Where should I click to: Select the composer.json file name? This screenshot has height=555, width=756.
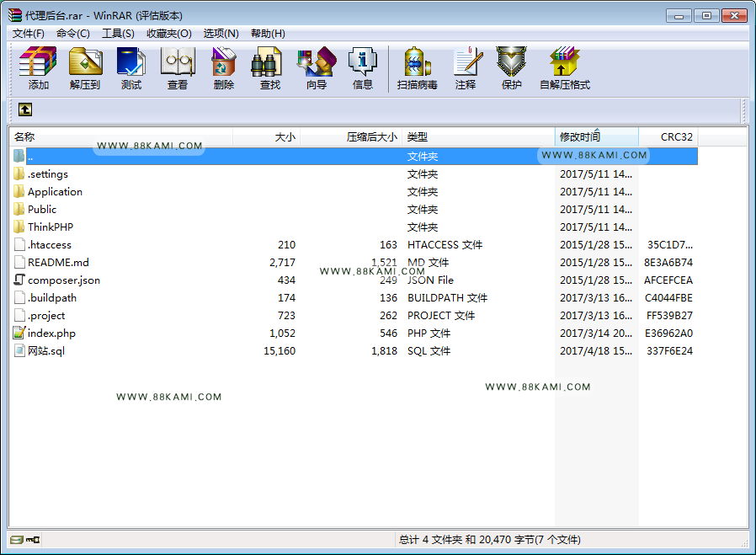(64, 280)
